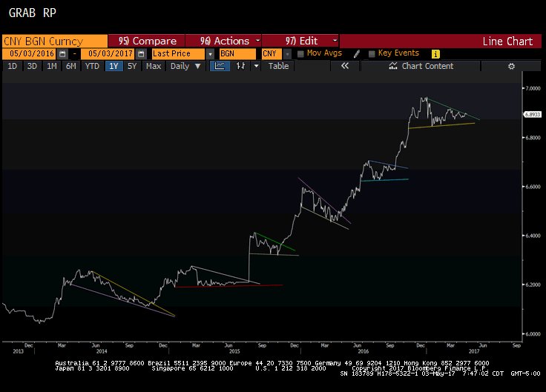Select the bar/candle chart type icon

240,66
